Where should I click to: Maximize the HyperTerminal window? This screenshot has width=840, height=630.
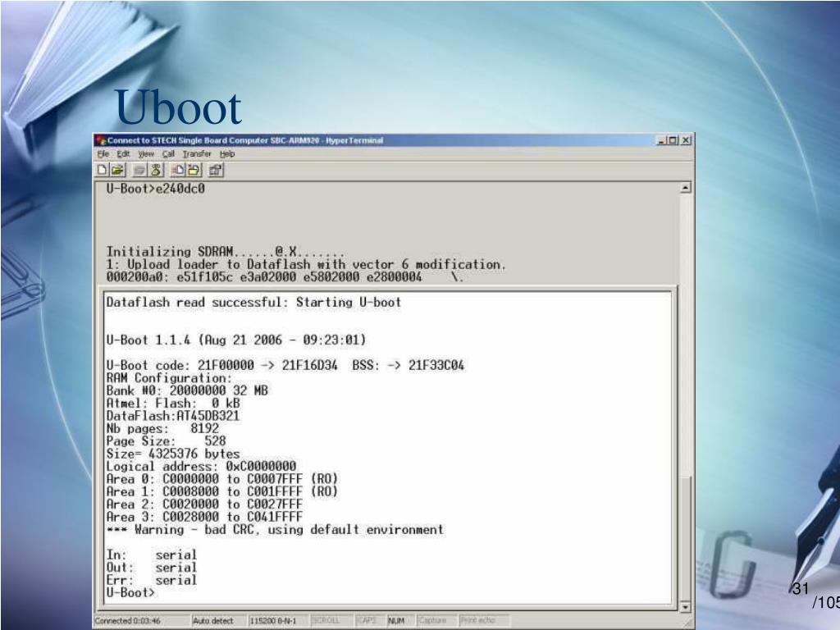[x=673, y=140]
